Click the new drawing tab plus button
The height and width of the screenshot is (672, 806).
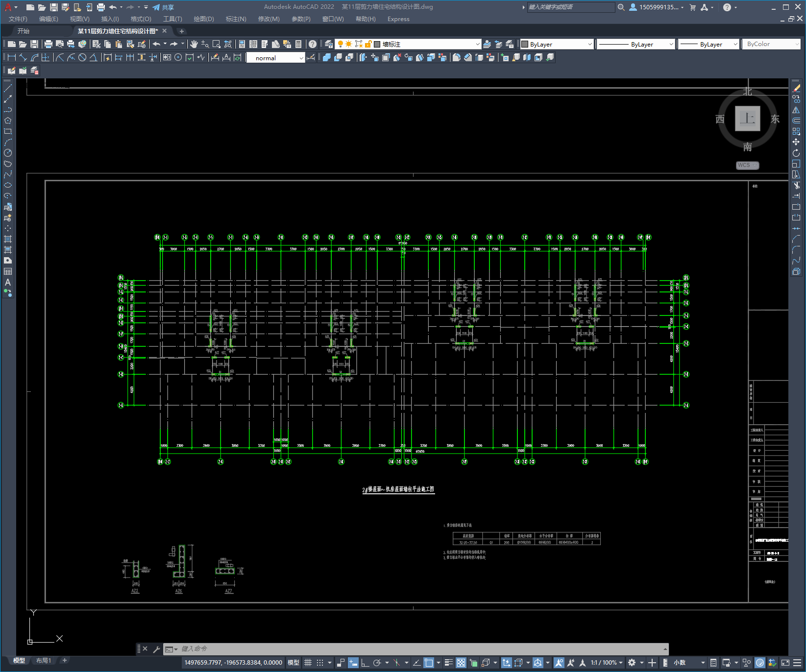coord(182,31)
